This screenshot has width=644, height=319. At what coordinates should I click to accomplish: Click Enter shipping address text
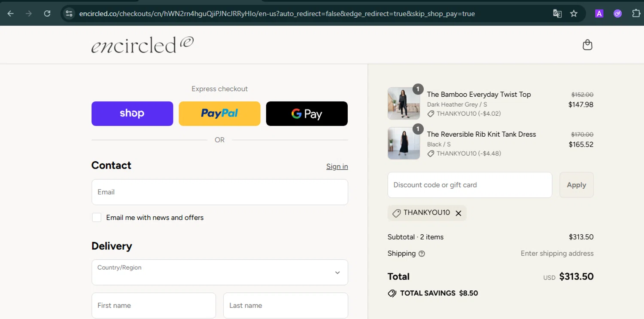[557, 254]
